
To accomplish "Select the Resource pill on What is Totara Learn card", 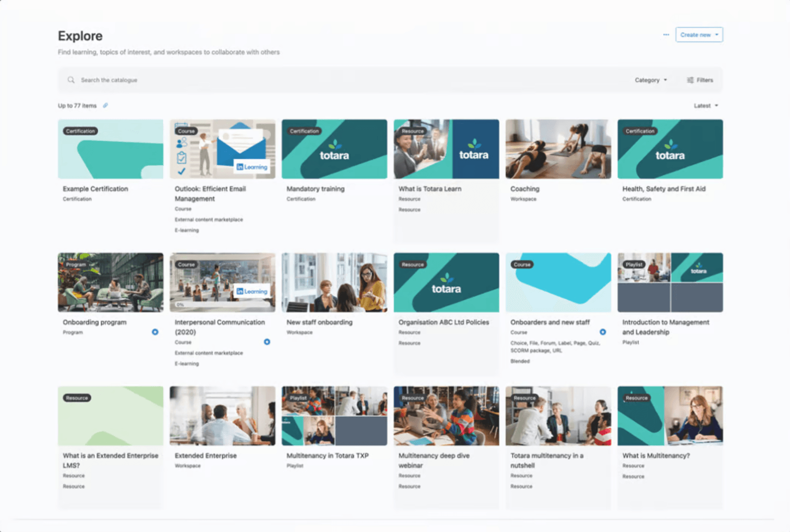I will click(413, 131).
